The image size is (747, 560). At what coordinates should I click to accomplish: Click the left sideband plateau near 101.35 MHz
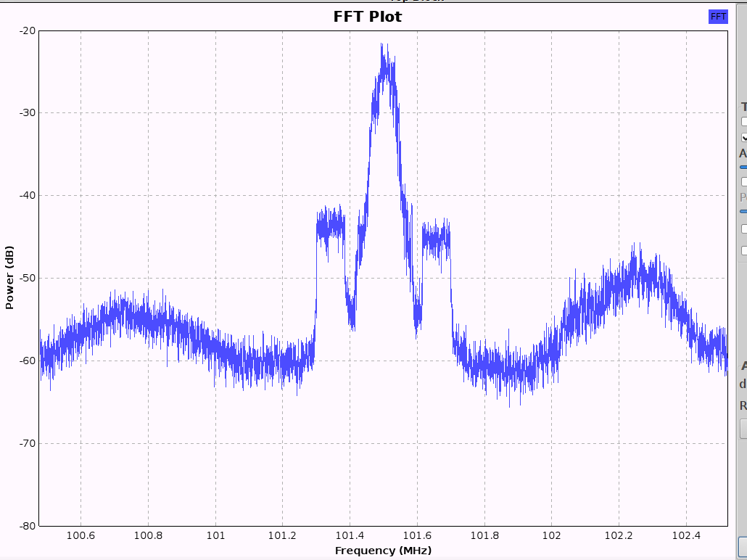[x=331, y=226]
